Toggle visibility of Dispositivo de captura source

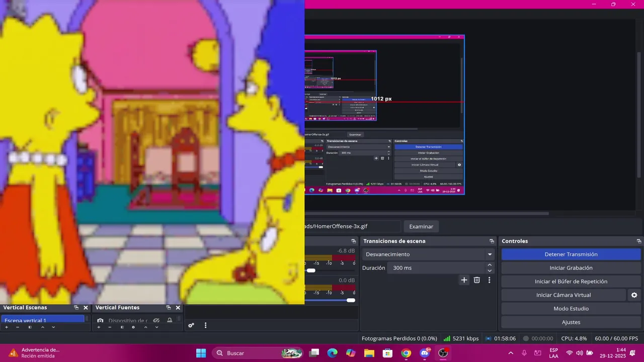click(156, 320)
